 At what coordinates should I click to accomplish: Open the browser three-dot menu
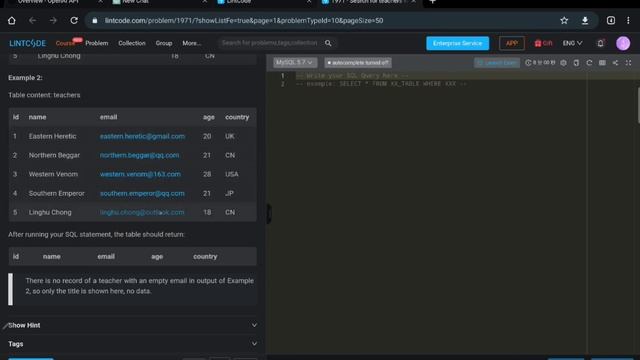pos(628,20)
